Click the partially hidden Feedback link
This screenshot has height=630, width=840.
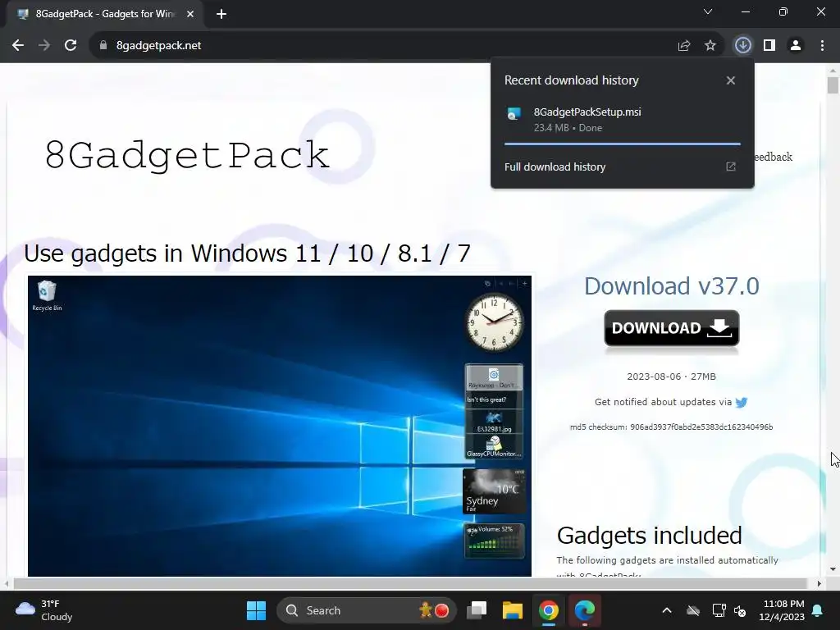(773, 157)
